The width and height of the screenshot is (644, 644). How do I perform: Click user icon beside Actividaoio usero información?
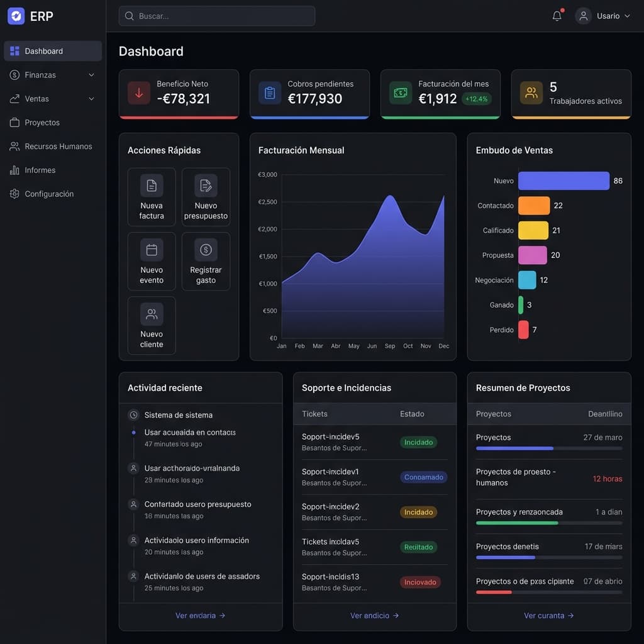click(133, 540)
